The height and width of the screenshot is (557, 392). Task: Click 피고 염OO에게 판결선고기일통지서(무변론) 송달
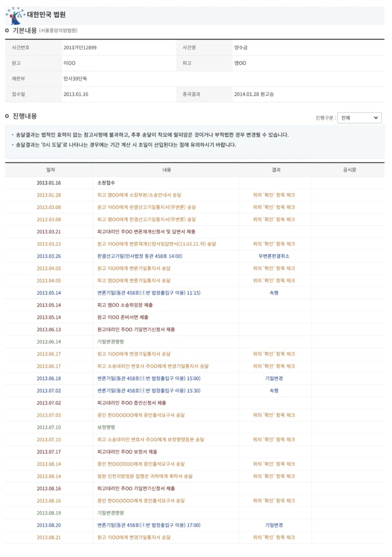(147, 220)
